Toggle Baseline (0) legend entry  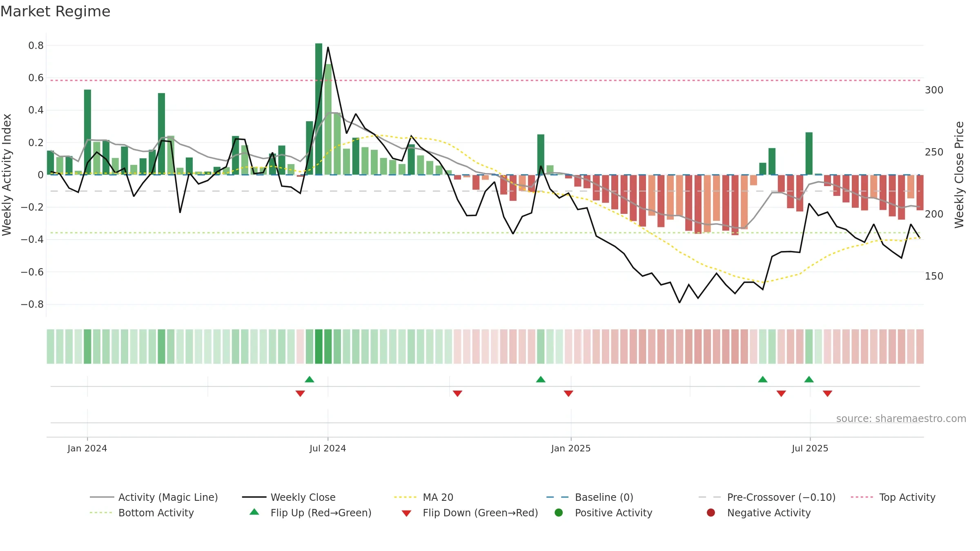coord(590,497)
